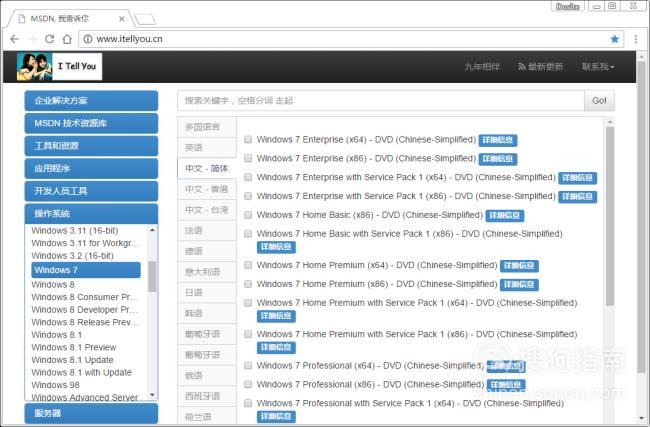Image resolution: width=650 pixels, height=427 pixels.
Task: Show 详细信息 for Windows 7 Enterprise (x86)
Action: coord(498,159)
